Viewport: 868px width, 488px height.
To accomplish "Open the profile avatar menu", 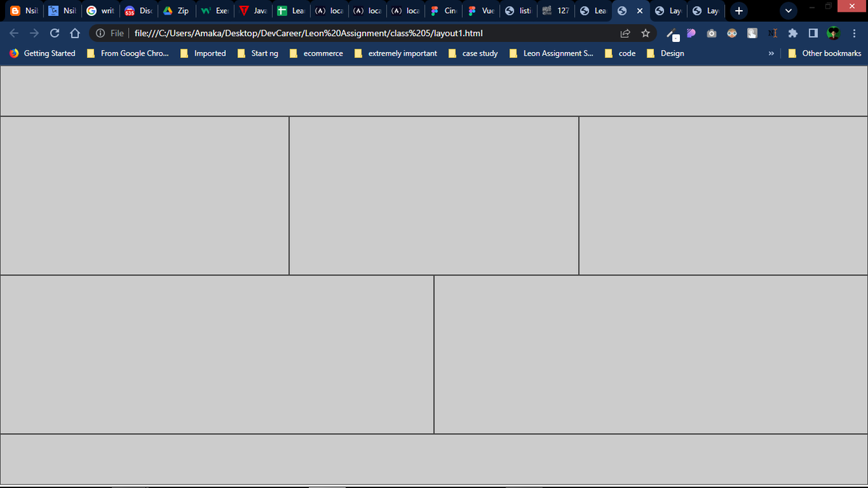I will pyautogui.click(x=834, y=33).
